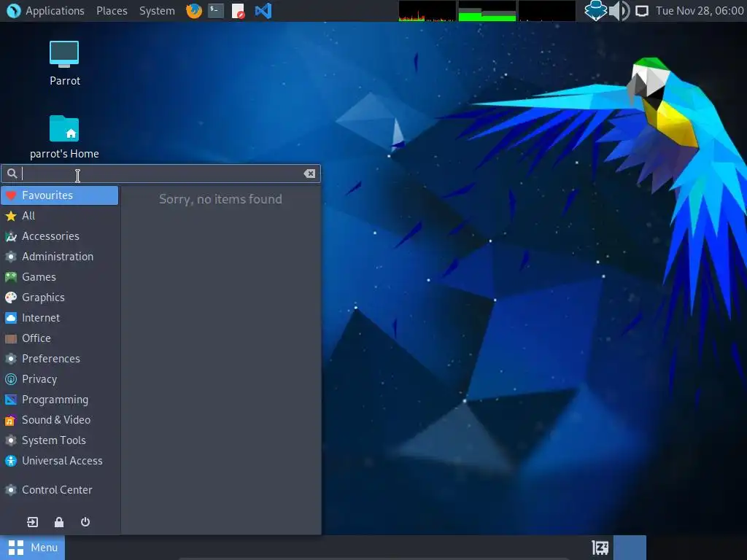The width and height of the screenshot is (747, 560).
Task: Open the text editor launcher icon
Action: point(238,10)
